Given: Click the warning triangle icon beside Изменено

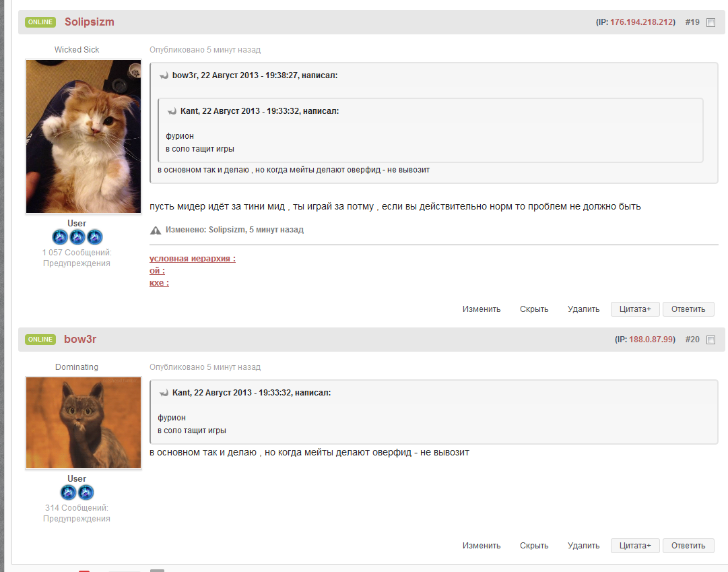Looking at the screenshot, I should tap(156, 230).
